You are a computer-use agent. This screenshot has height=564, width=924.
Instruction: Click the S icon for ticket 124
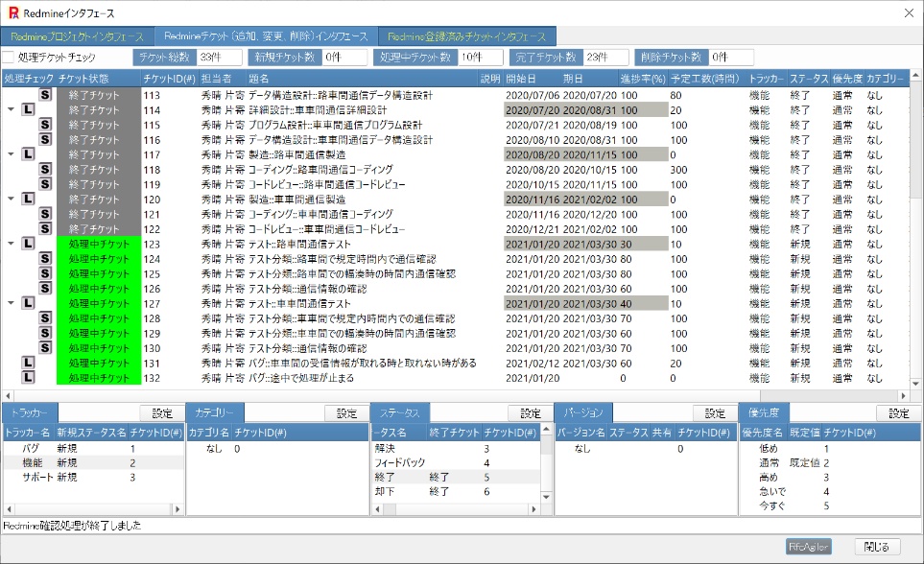[45, 258]
